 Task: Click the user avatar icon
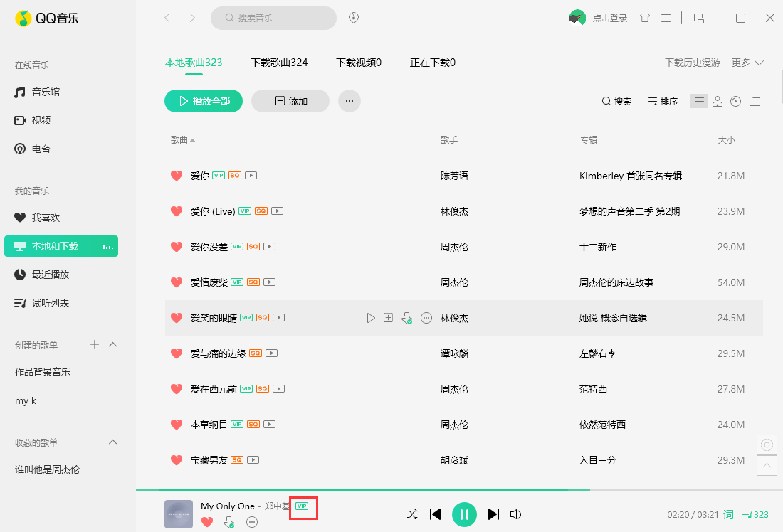point(577,18)
